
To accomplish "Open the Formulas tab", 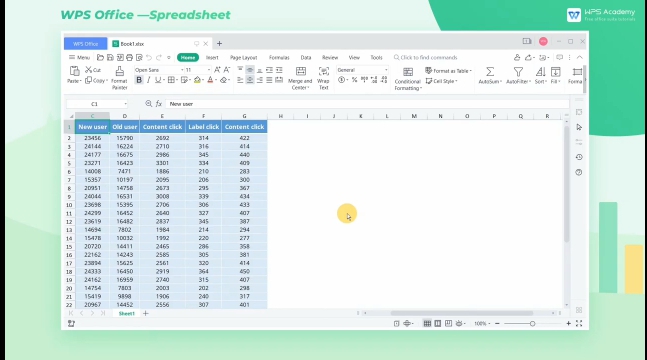I will tap(279, 57).
